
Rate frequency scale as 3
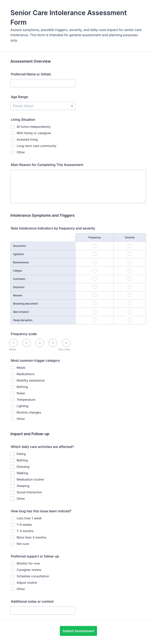39,343
